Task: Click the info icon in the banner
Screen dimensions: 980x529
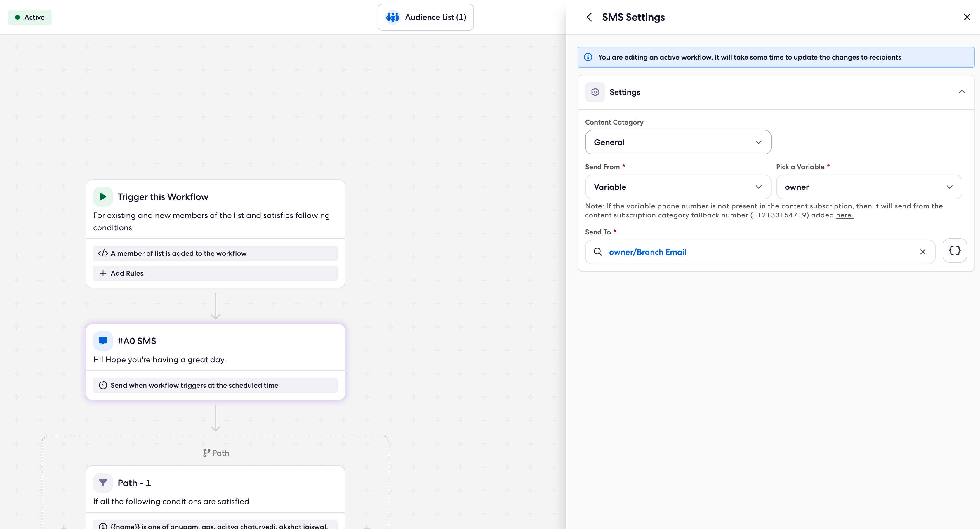Action: point(588,57)
